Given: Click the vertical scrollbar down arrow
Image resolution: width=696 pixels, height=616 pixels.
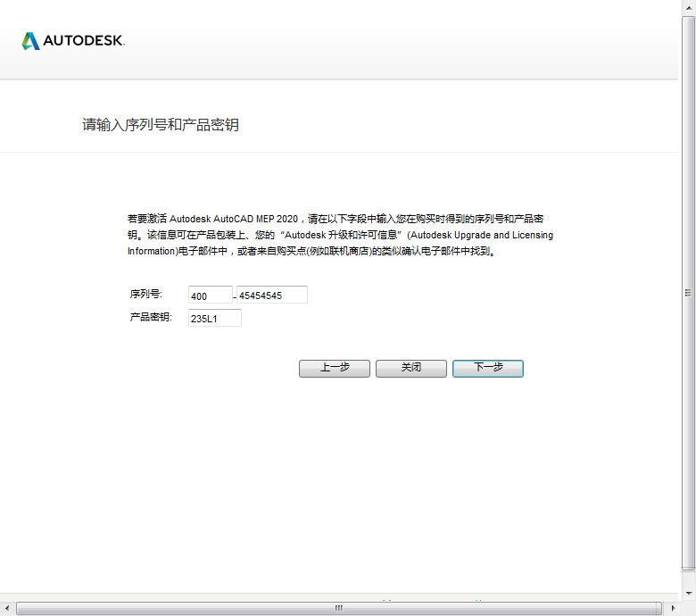Looking at the screenshot, I should tap(689, 594).
